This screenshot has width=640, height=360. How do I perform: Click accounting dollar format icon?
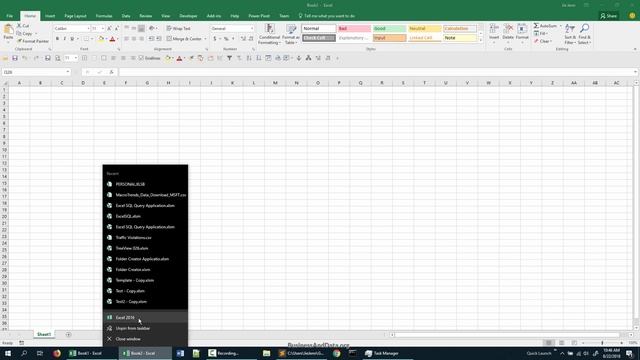point(215,39)
